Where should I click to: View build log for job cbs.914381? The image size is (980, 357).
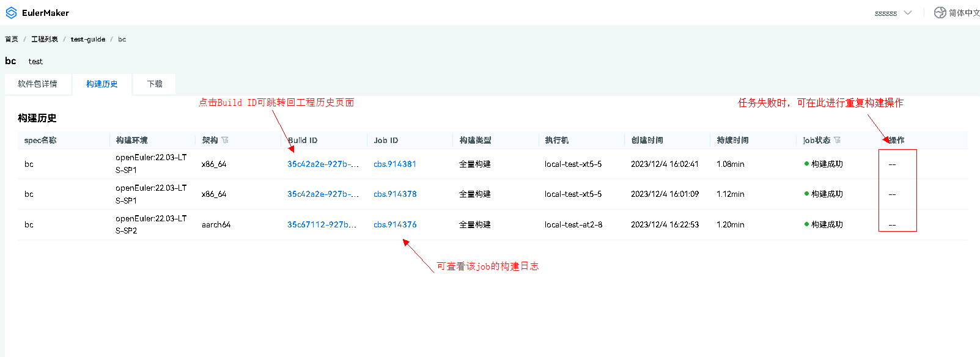(395, 164)
